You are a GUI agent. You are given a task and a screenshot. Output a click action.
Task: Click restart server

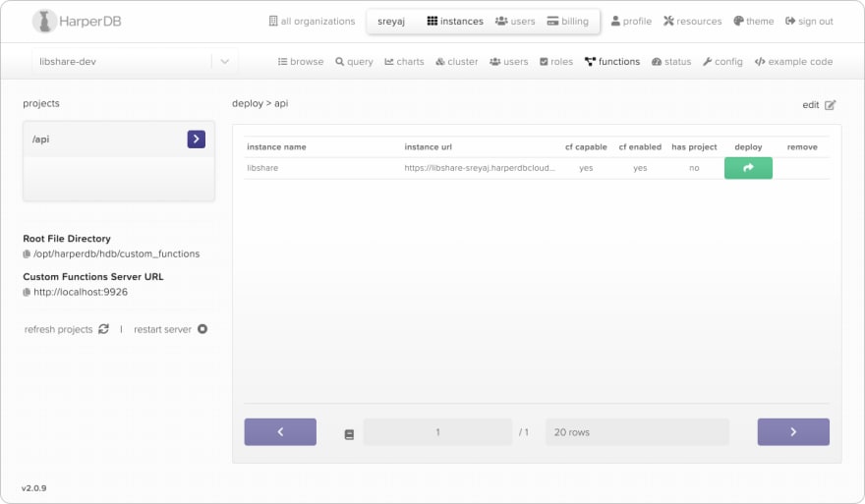(x=170, y=329)
